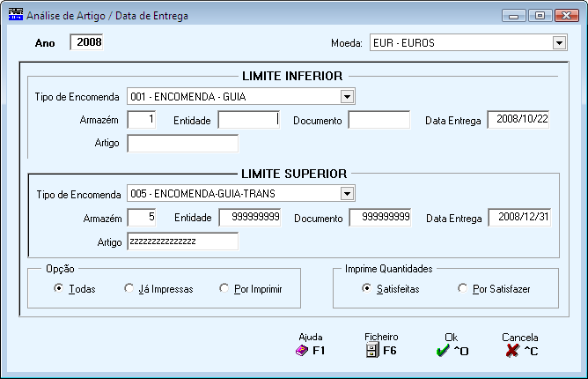Click the Ajuda help book icon

pos(302,351)
